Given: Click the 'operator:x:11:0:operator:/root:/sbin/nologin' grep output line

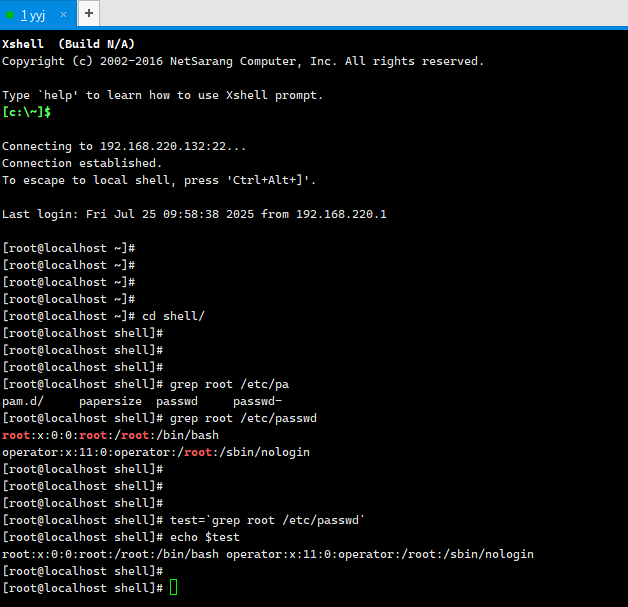Looking at the screenshot, I should [156, 452].
